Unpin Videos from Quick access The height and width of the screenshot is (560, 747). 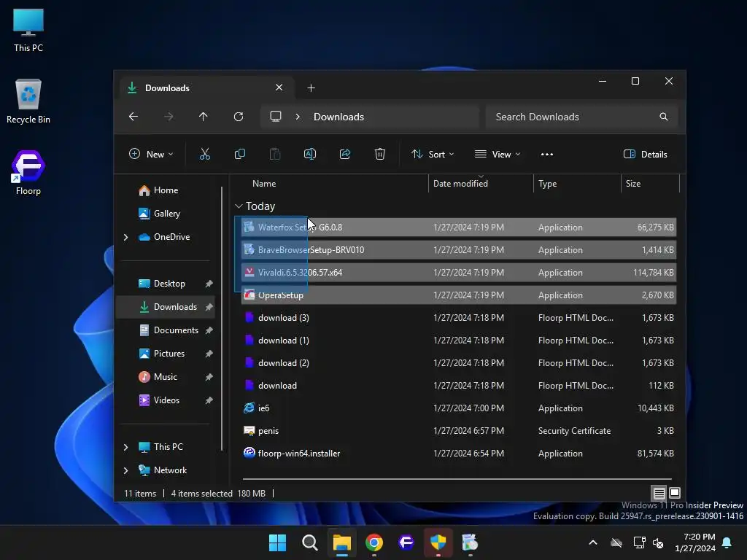click(x=209, y=400)
